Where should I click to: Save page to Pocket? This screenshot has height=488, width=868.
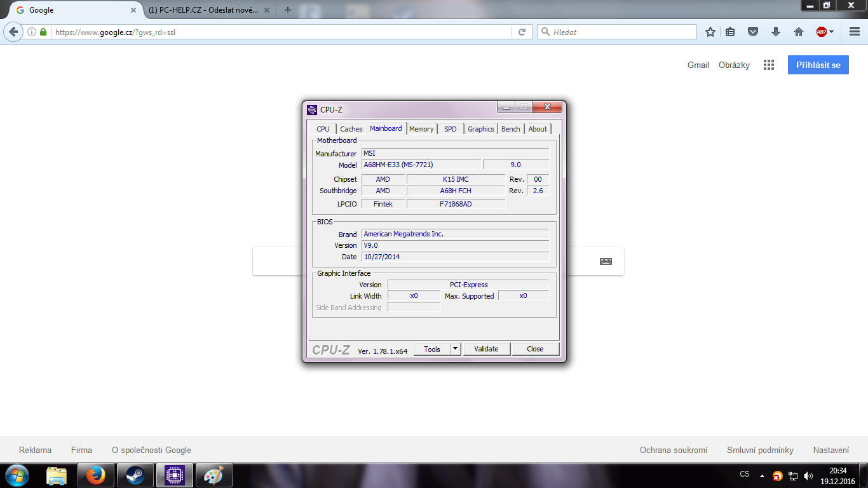tap(753, 32)
